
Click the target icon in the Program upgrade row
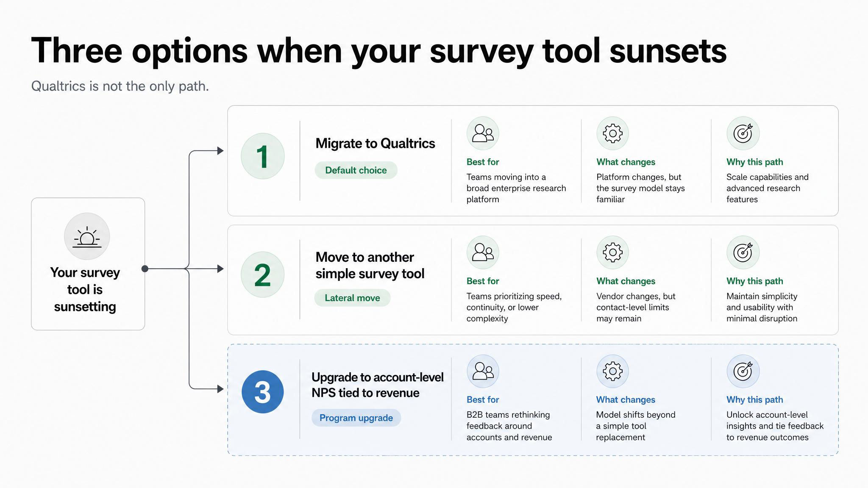click(743, 372)
